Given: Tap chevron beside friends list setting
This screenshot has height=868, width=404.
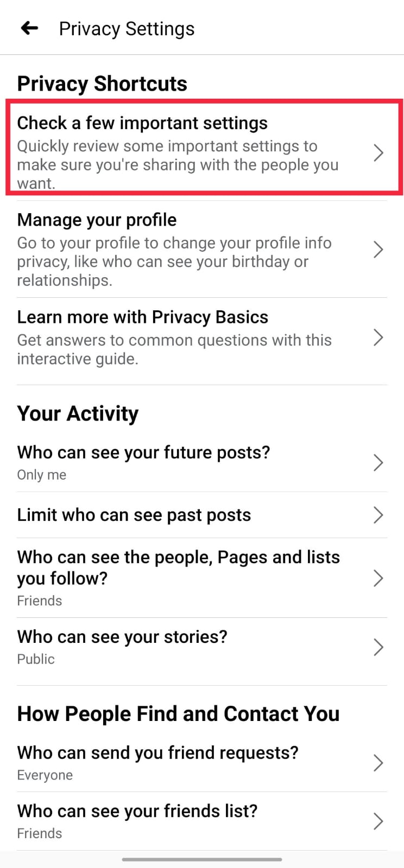Looking at the screenshot, I should (x=378, y=821).
